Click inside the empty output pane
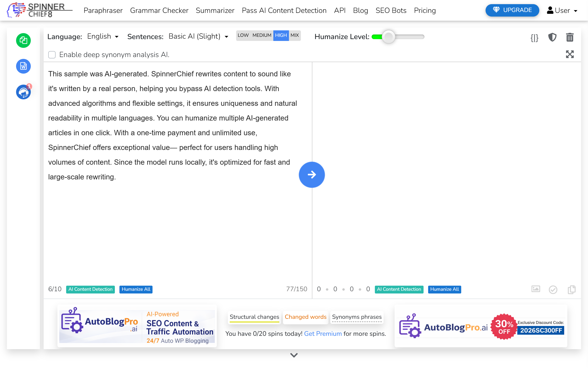Viewport: 588px width, 368px height. click(x=446, y=170)
